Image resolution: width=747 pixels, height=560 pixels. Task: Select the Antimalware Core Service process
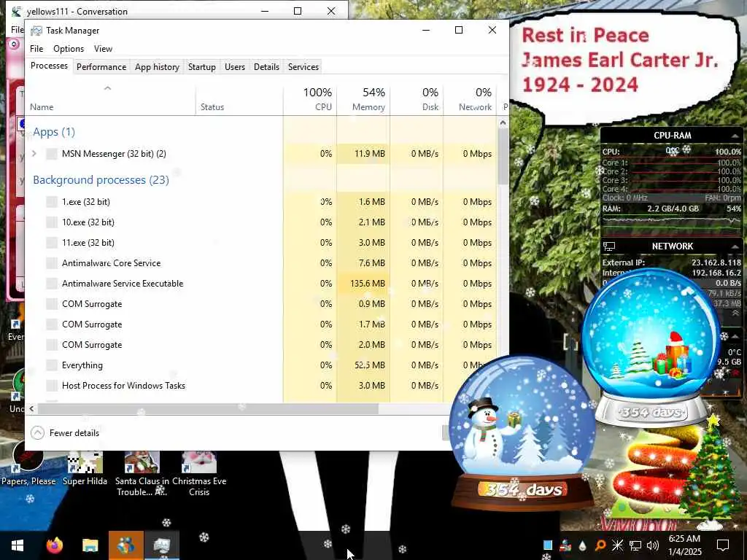(261, 263)
